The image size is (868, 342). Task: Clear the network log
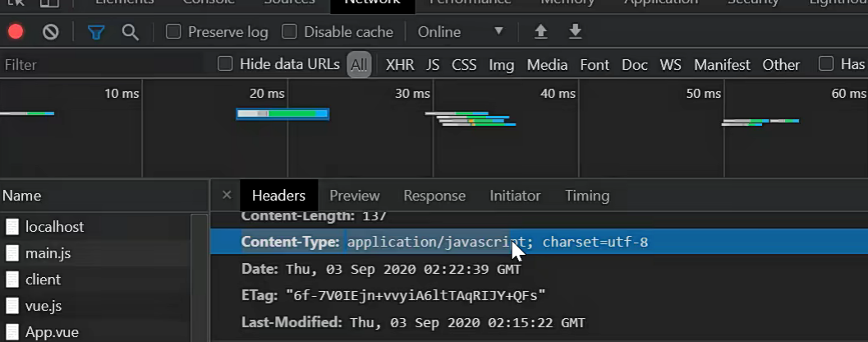51,32
